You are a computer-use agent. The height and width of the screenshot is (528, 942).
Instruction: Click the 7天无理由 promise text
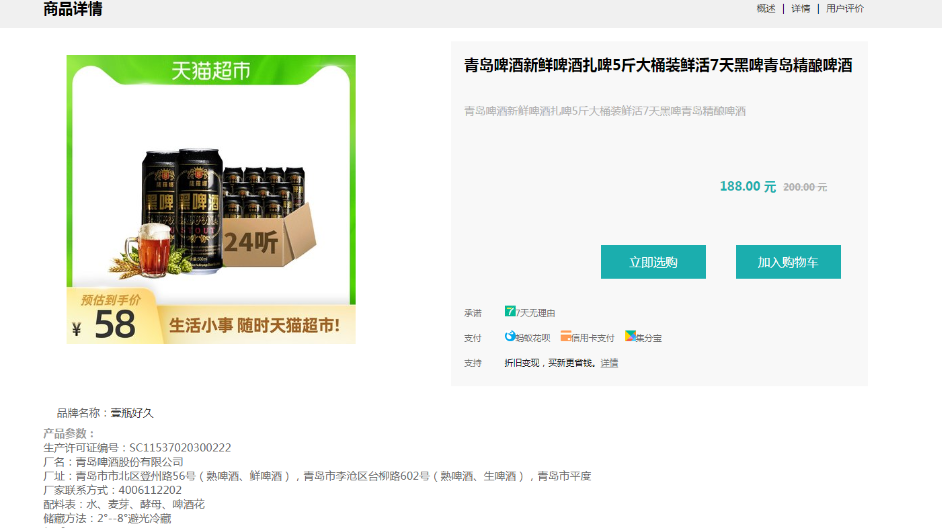[535, 313]
